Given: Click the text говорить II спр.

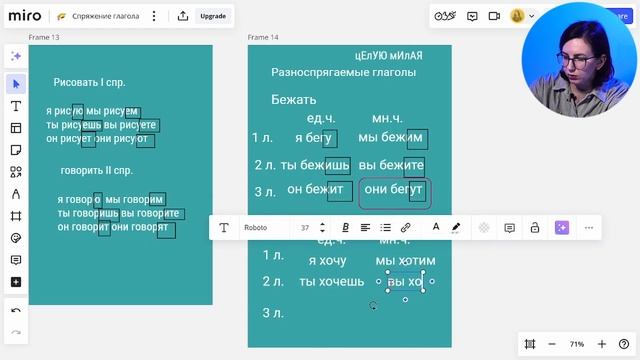Looking at the screenshot, I should (x=97, y=170).
